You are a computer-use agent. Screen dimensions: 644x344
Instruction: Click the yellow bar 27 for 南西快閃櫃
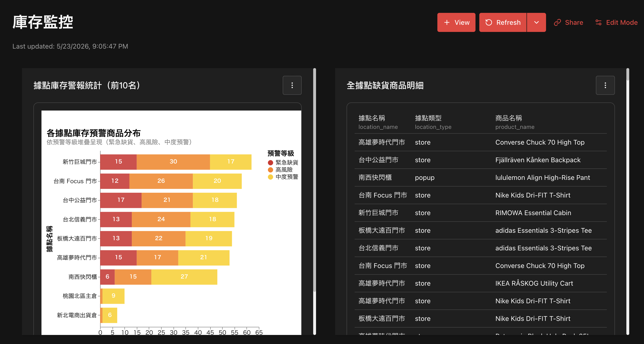(184, 277)
